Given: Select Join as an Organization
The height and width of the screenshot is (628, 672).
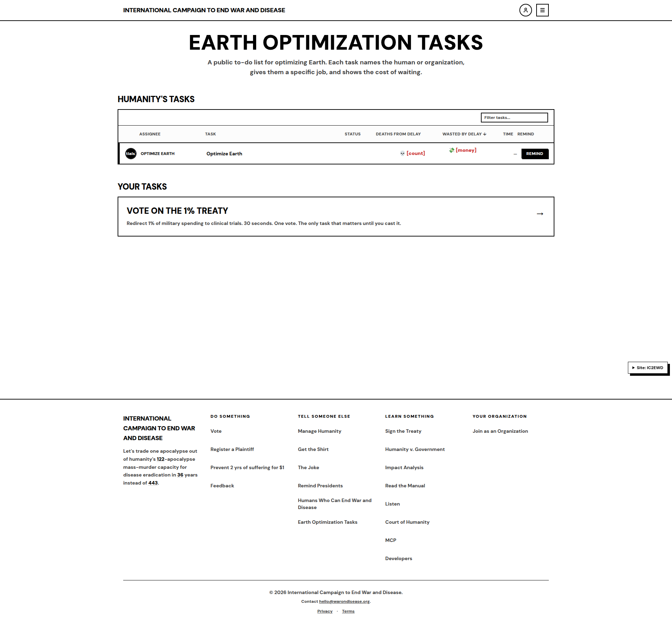Looking at the screenshot, I should [500, 431].
